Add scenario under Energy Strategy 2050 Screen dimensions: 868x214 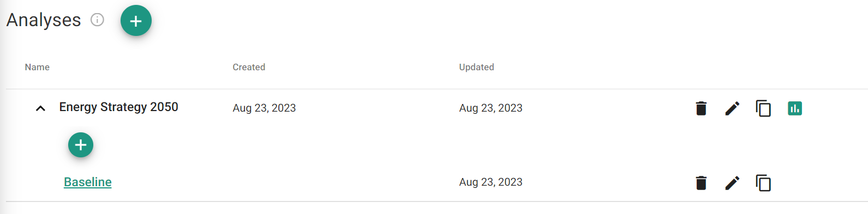[81, 145]
